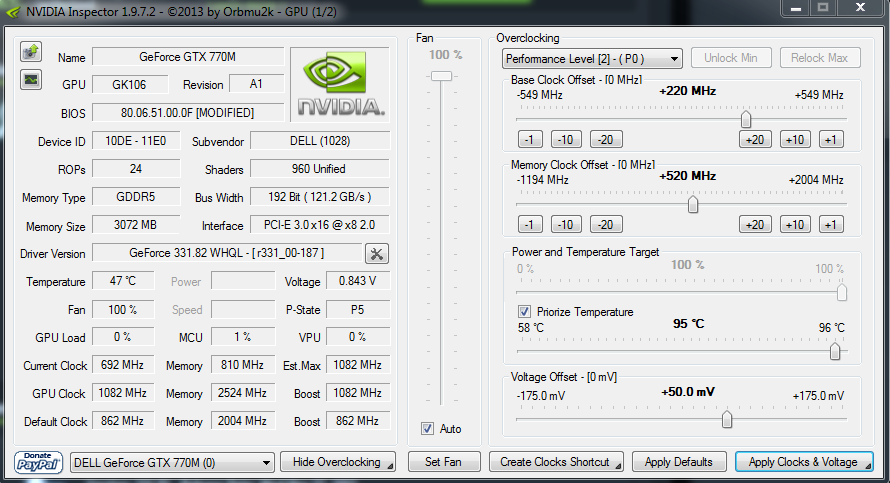Screen dimensions: 890x483
Task: Click the Base Clock Offset slider handle
Action: [x=746, y=119]
